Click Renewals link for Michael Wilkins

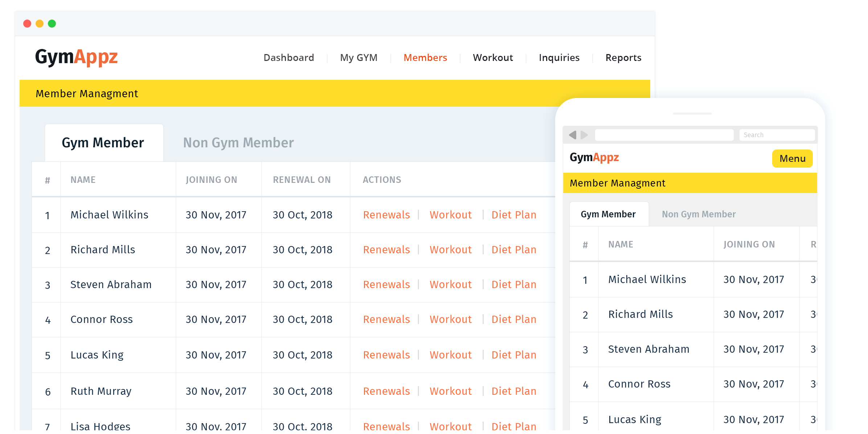coord(386,215)
